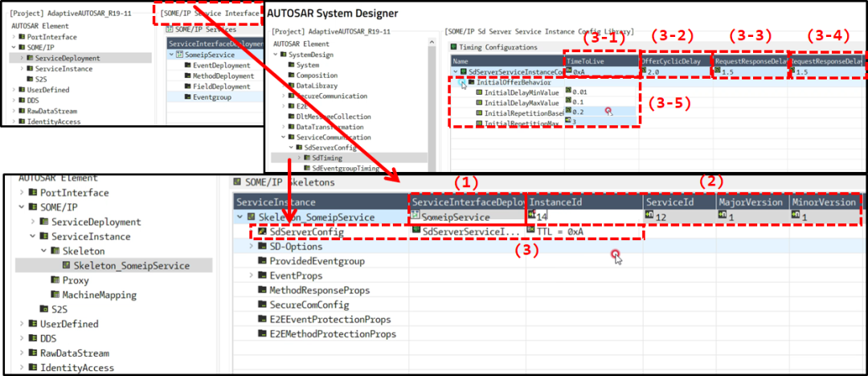This screenshot has width=868, height=376.
Task: Click the DltMessageCollection node icon
Action: [291, 116]
